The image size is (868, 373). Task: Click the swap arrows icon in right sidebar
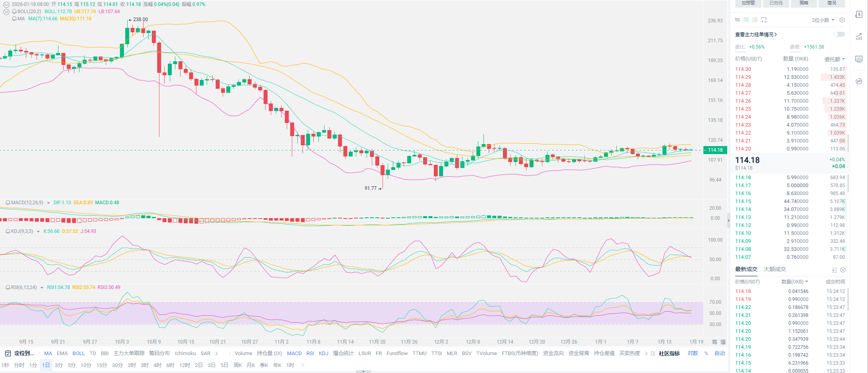tap(859, 81)
